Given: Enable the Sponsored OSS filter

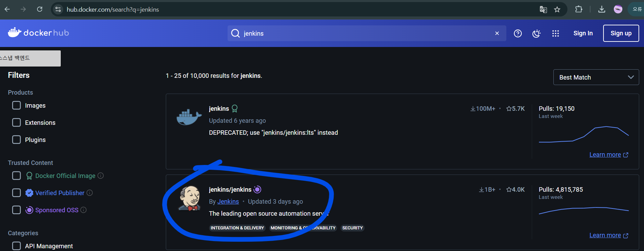Looking at the screenshot, I should pos(16,210).
